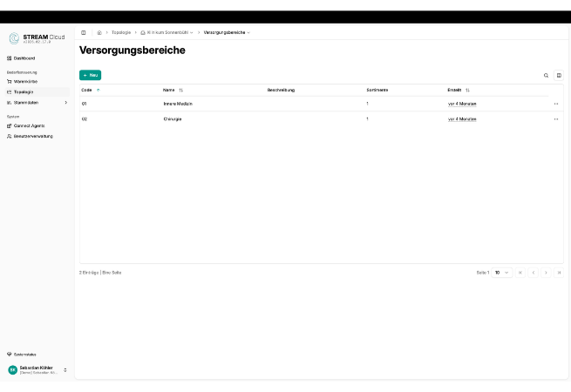Viewport: 571px width, 392px height.
Task: Go to the last page
Action: (x=559, y=273)
